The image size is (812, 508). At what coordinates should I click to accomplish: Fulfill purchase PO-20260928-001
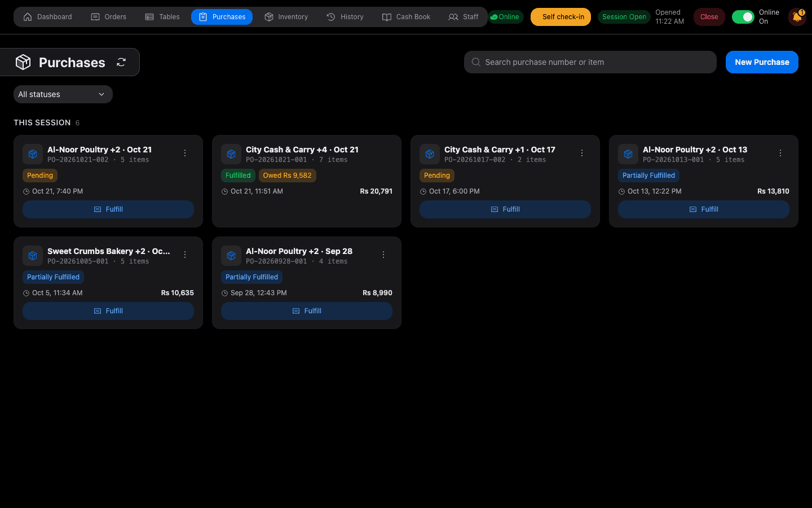307,311
